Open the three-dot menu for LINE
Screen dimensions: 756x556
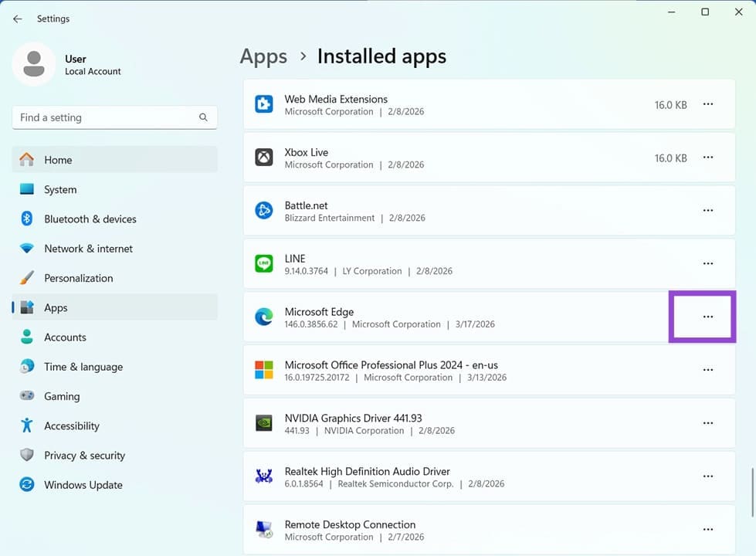coord(707,264)
